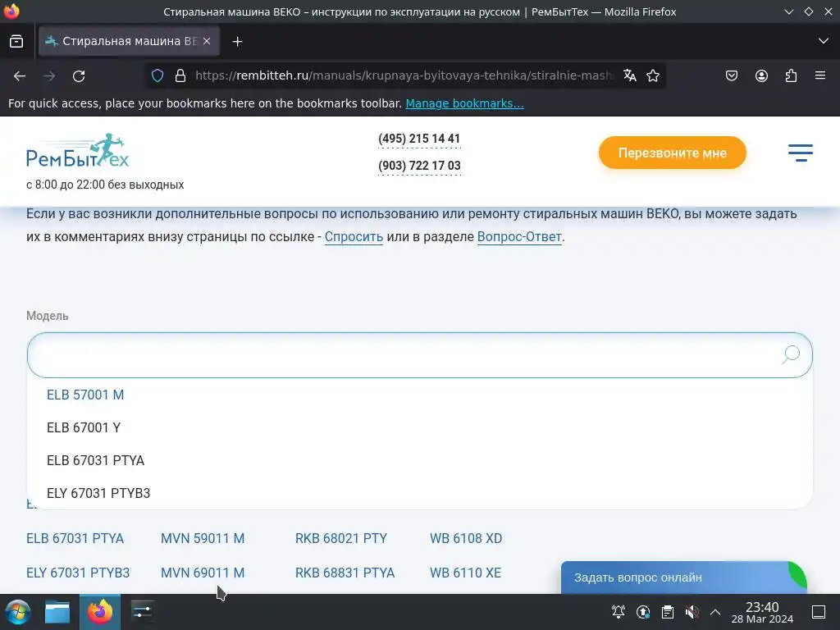Open the Задать вопрос онлайн chat widget

[x=683, y=577]
